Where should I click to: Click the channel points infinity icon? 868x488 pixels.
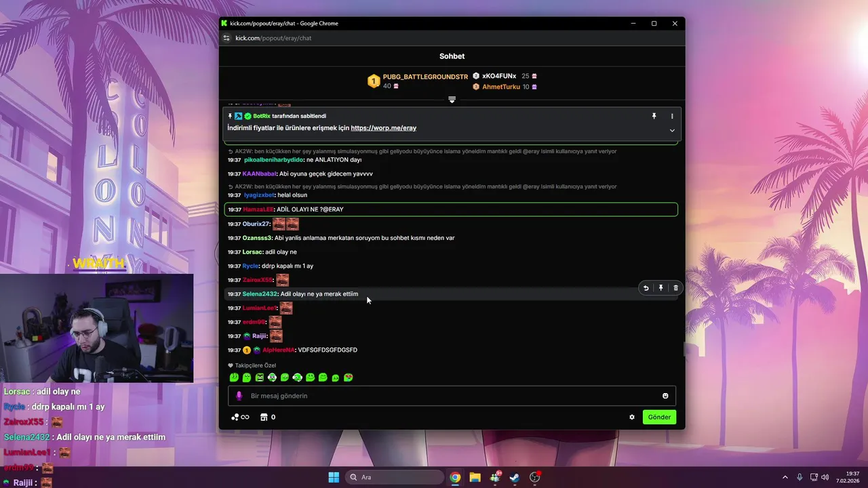(240, 417)
